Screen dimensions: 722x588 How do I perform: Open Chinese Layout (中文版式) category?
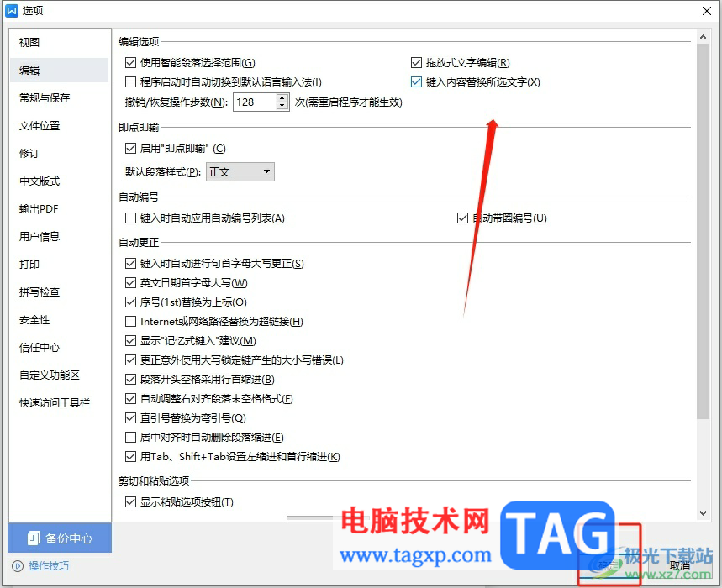click(x=59, y=181)
